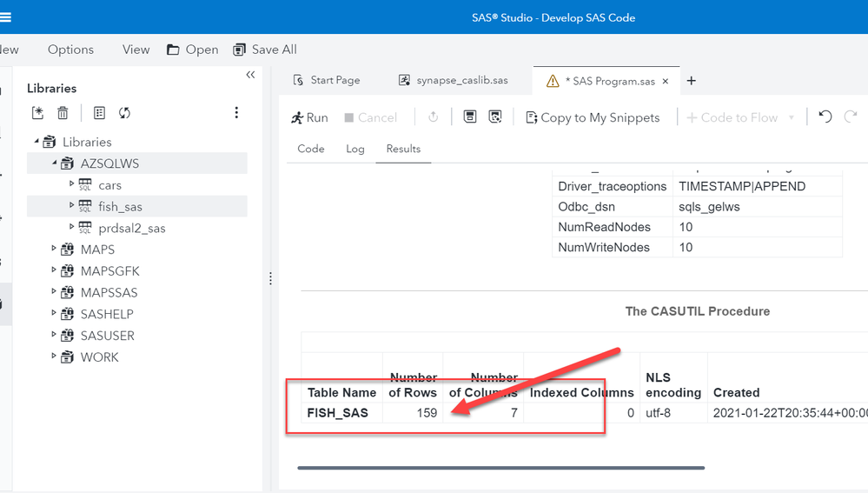The image size is (868, 493).
Task: Expand the MAPSGFK library
Action: 54,270
